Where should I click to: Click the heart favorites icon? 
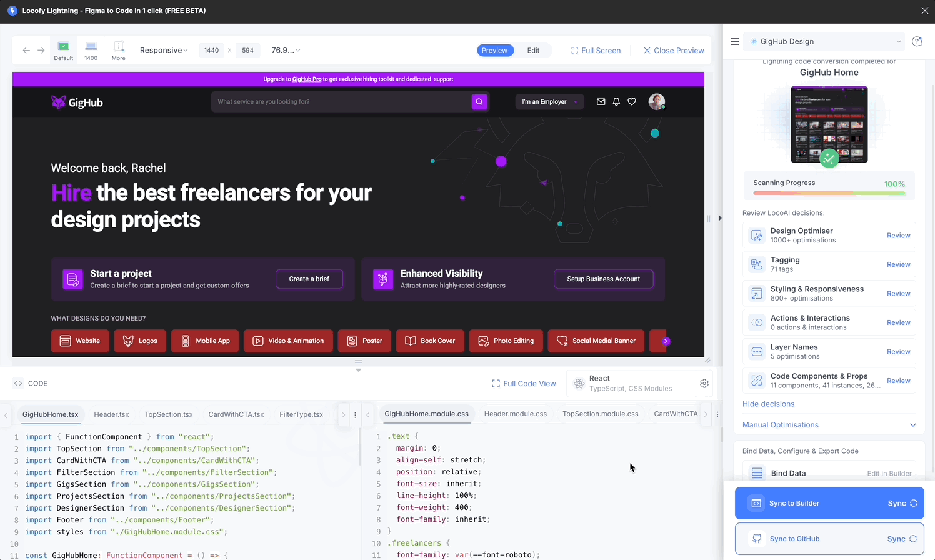pos(632,102)
